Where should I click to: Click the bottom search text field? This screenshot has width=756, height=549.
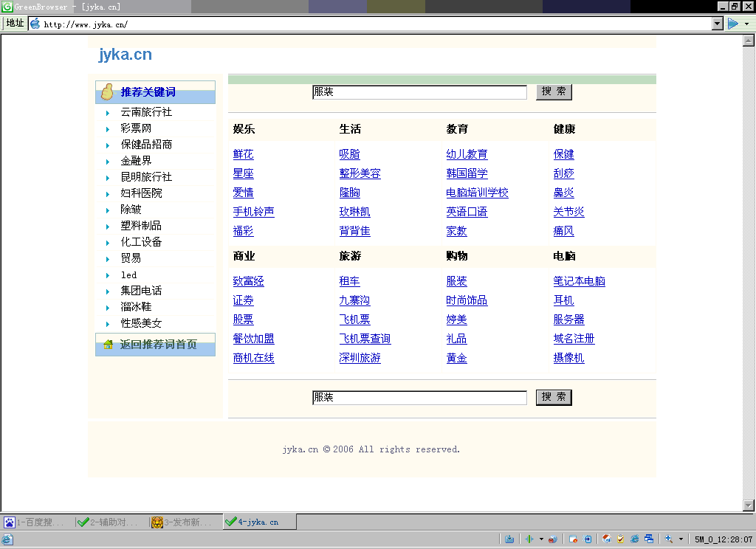tap(419, 398)
